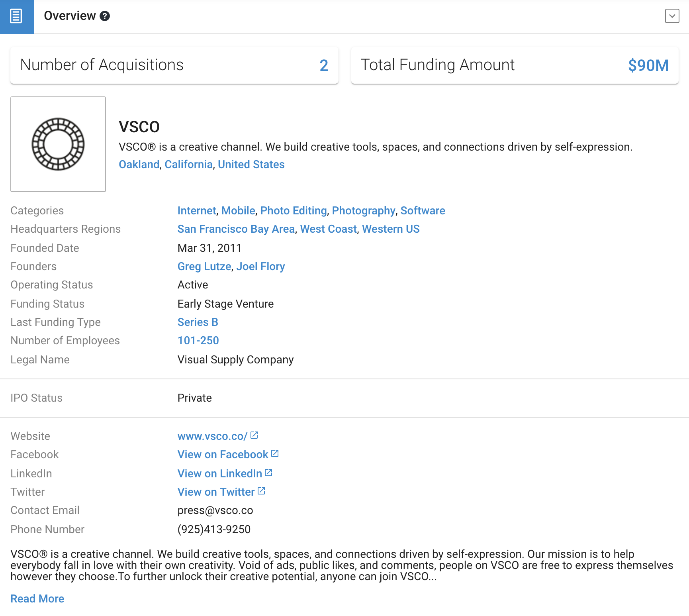View founder Greg Lutze

coord(204,267)
